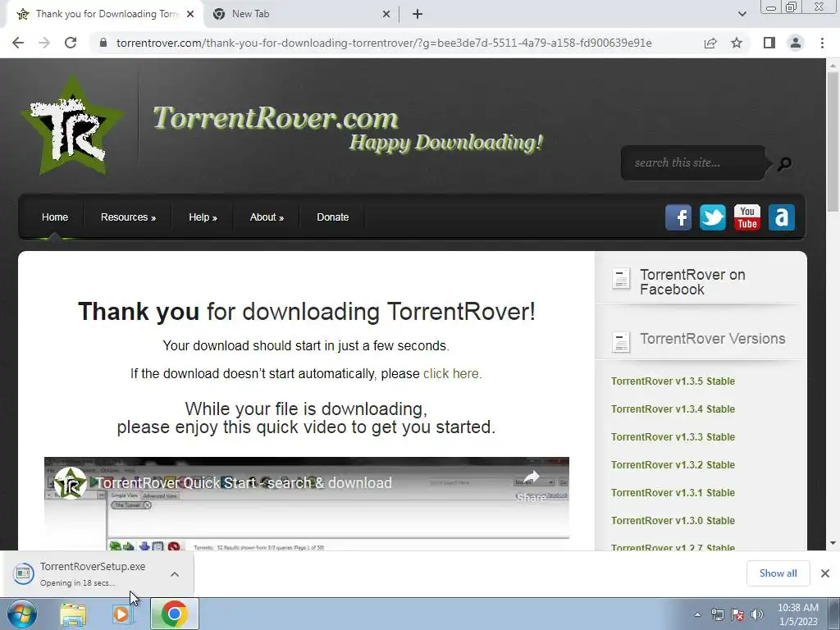Viewport: 840px width, 630px height.
Task: Reload the current page
Action: click(x=71, y=43)
